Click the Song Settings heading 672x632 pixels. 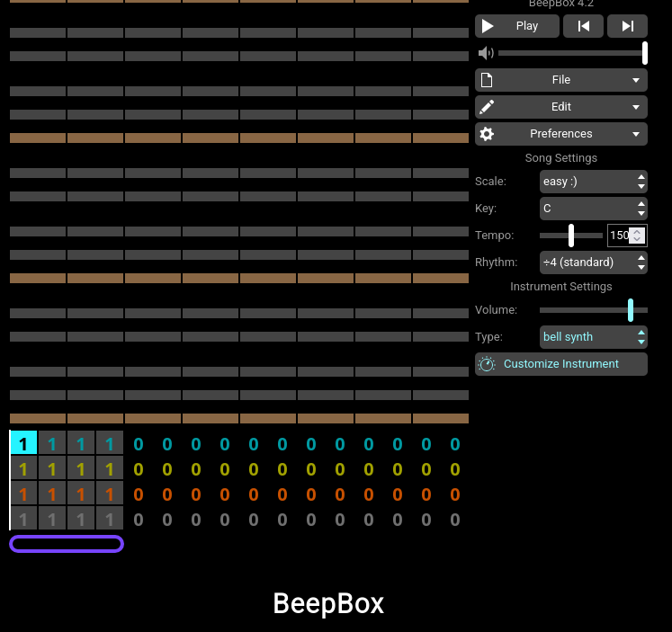[561, 158]
